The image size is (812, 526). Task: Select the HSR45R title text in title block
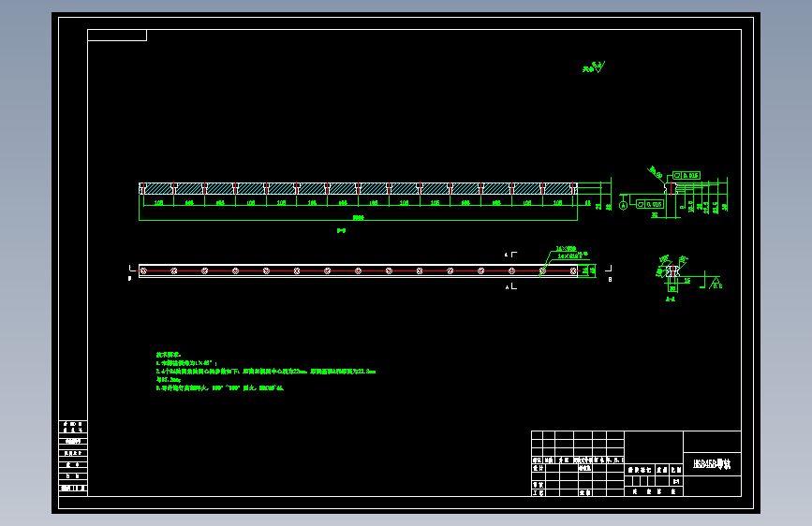coord(712,464)
